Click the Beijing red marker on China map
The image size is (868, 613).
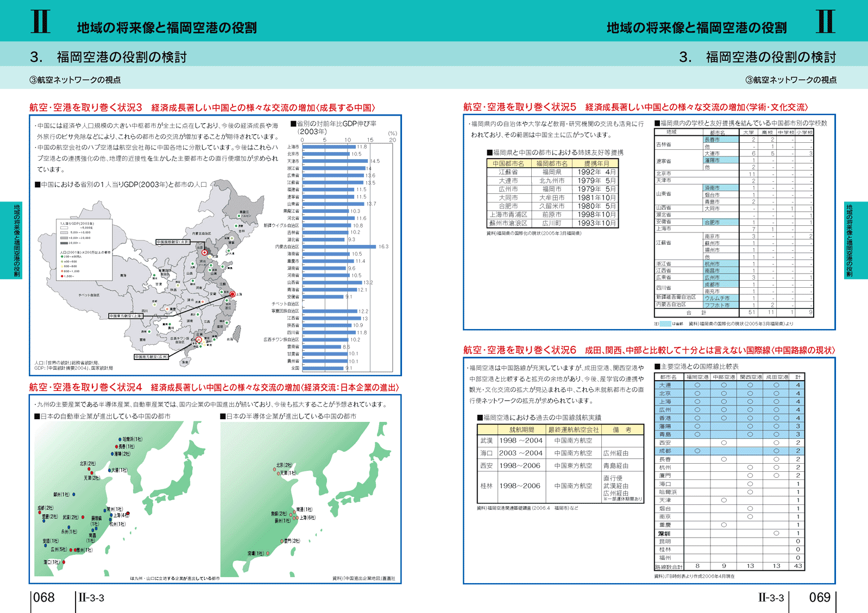(x=205, y=252)
